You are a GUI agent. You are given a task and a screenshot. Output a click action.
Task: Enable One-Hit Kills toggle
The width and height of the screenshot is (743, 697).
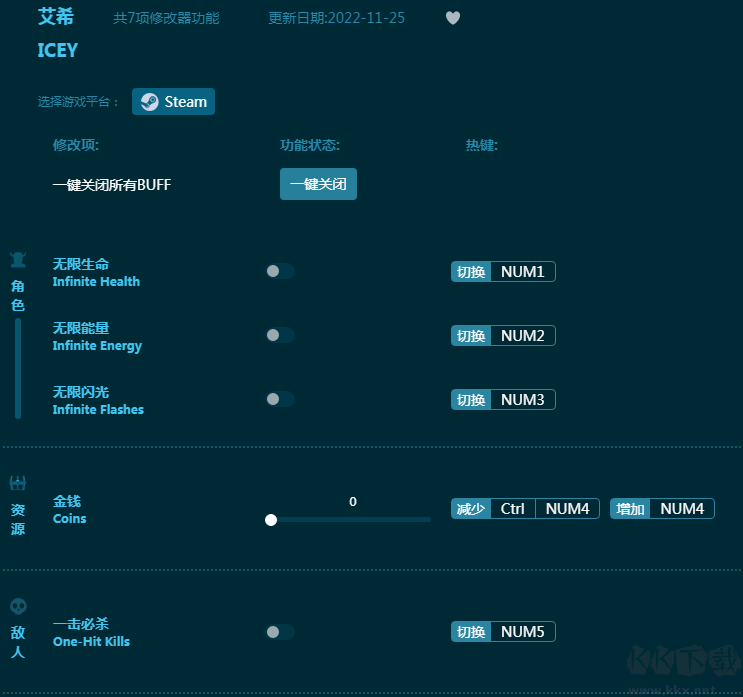(279, 632)
